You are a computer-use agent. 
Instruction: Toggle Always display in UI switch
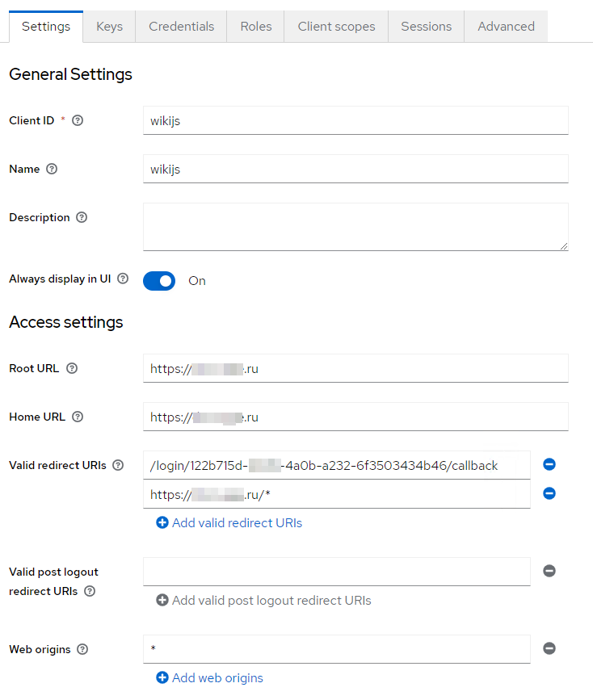click(x=159, y=281)
